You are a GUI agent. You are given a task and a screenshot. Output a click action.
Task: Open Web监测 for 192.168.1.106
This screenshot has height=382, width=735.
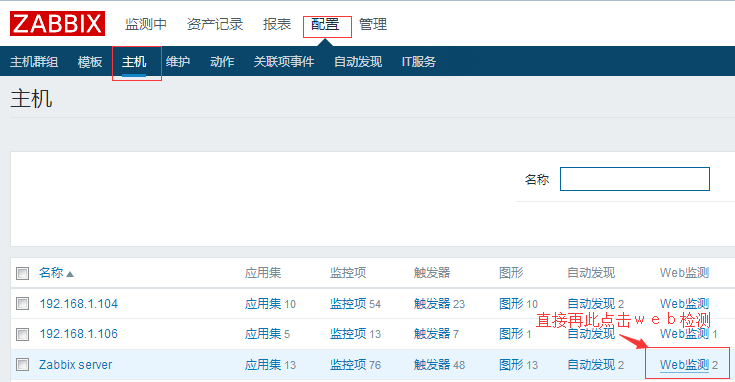(x=684, y=334)
